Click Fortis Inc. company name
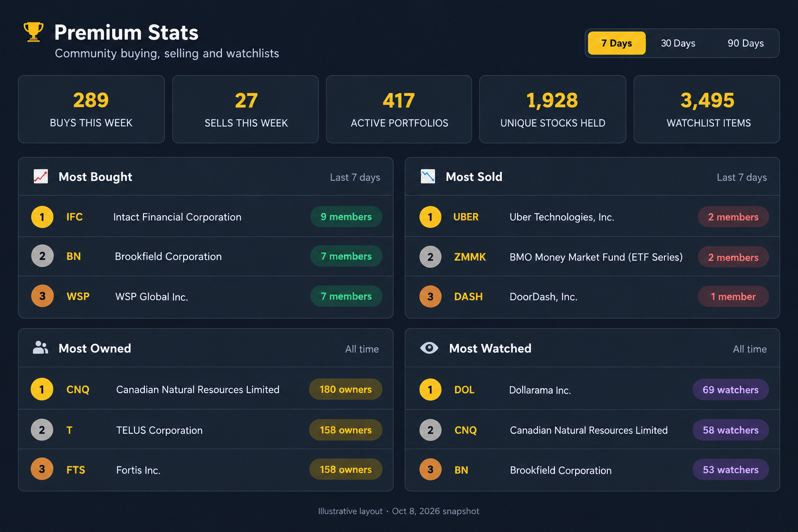 point(138,470)
